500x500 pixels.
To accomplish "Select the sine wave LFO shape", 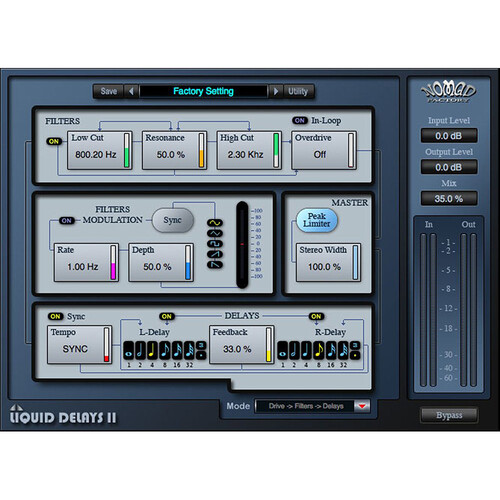I will (x=215, y=223).
